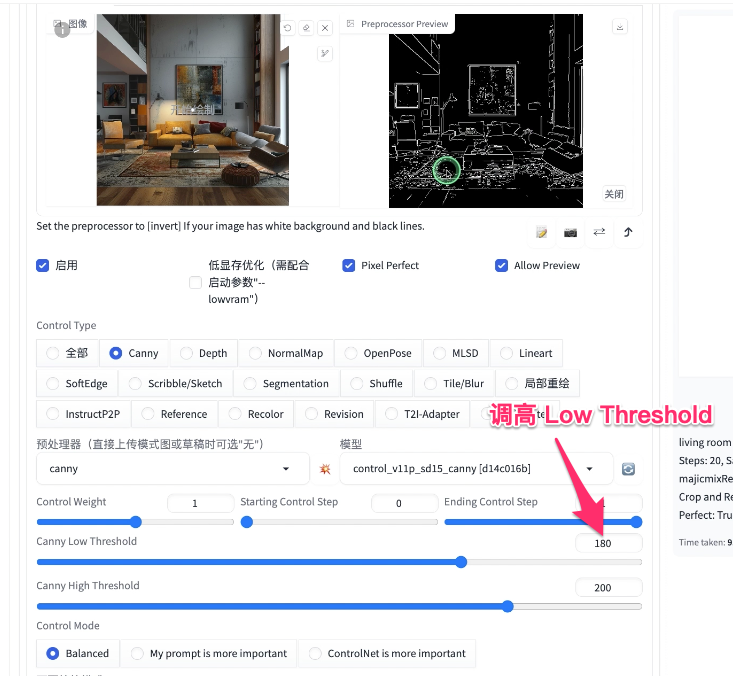Click the swap arrows icon

click(x=599, y=232)
